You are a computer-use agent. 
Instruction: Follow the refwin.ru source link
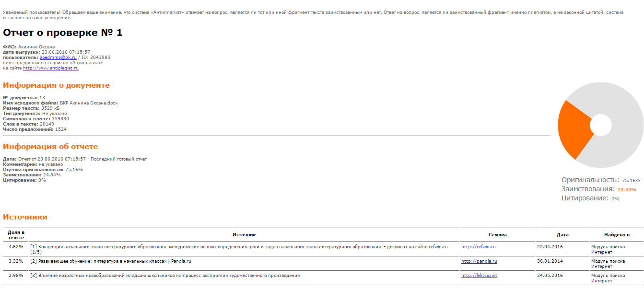[x=478, y=247]
